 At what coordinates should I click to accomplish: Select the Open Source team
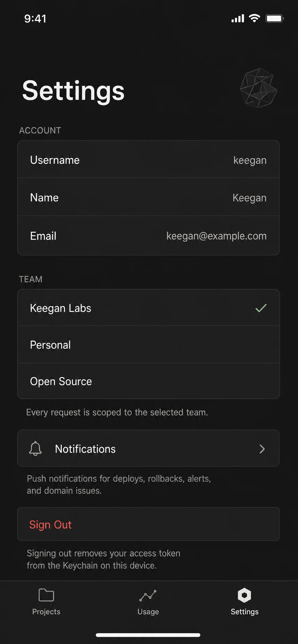coord(148,381)
